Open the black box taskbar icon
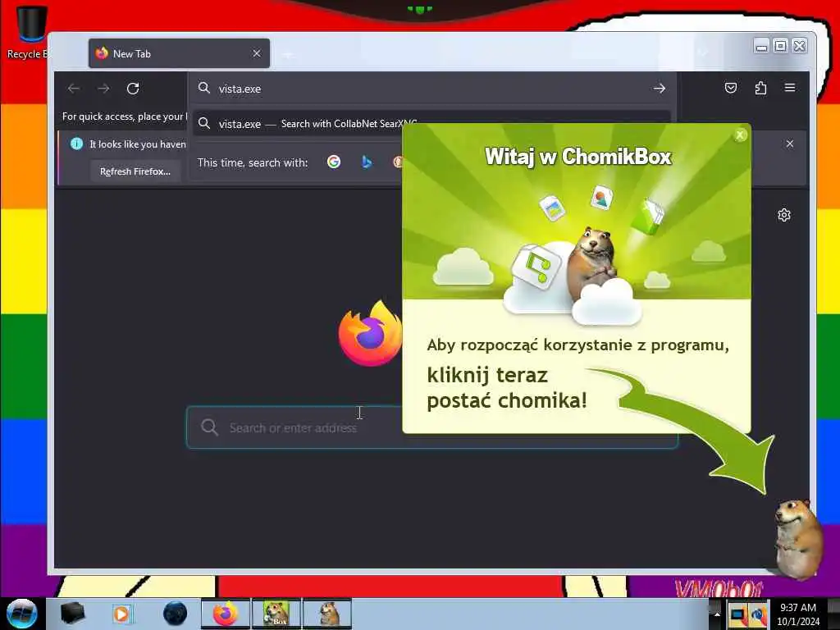Viewport: 840px width, 630px height. click(x=72, y=614)
